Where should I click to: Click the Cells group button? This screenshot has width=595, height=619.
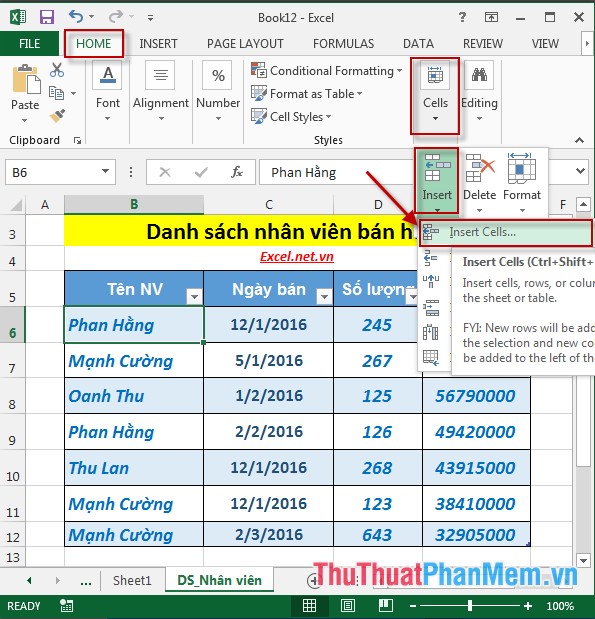[435, 96]
